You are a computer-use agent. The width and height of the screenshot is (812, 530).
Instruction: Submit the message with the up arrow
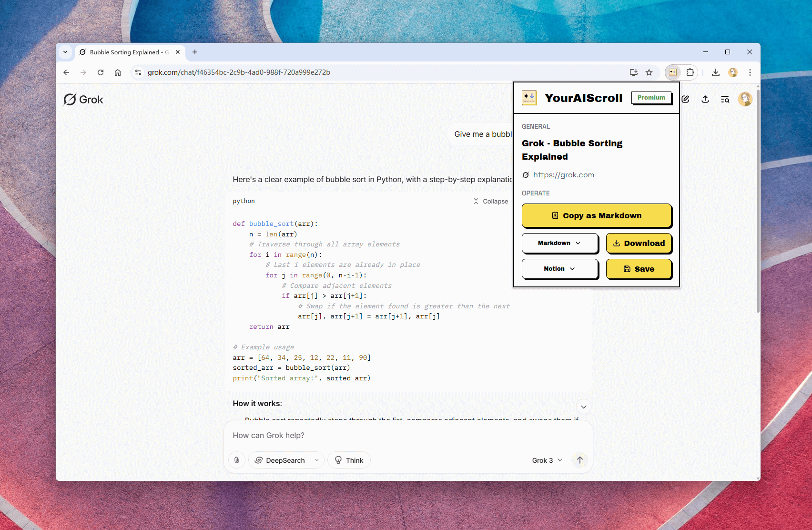click(579, 460)
